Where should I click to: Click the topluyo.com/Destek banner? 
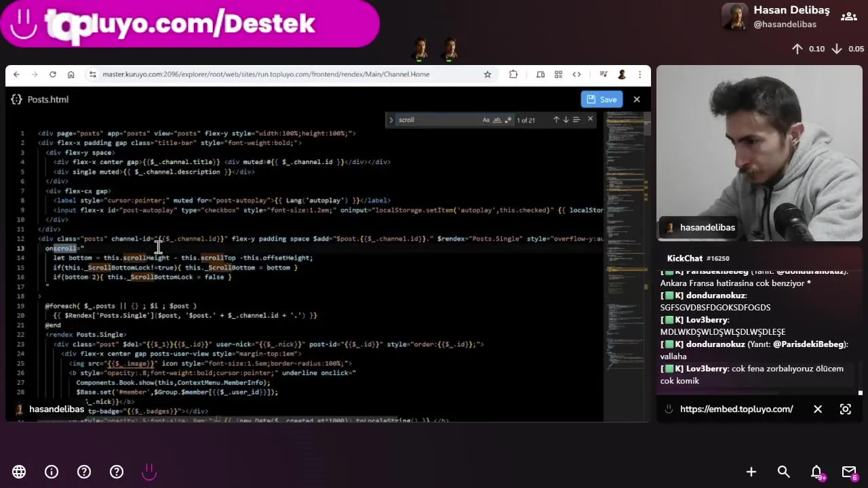[x=190, y=24]
